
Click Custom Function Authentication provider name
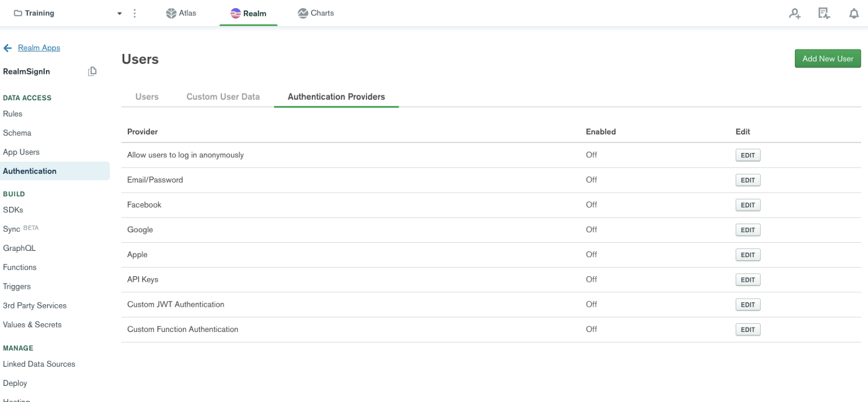click(x=183, y=329)
